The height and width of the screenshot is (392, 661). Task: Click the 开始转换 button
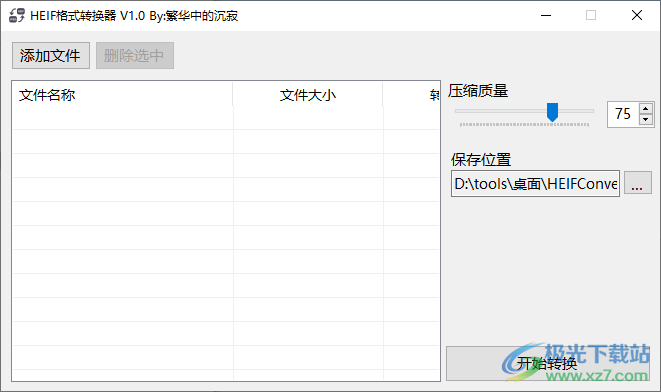pyautogui.click(x=548, y=363)
